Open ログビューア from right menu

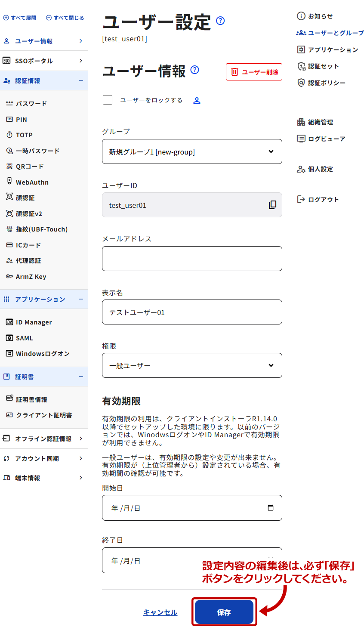click(x=321, y=139)
